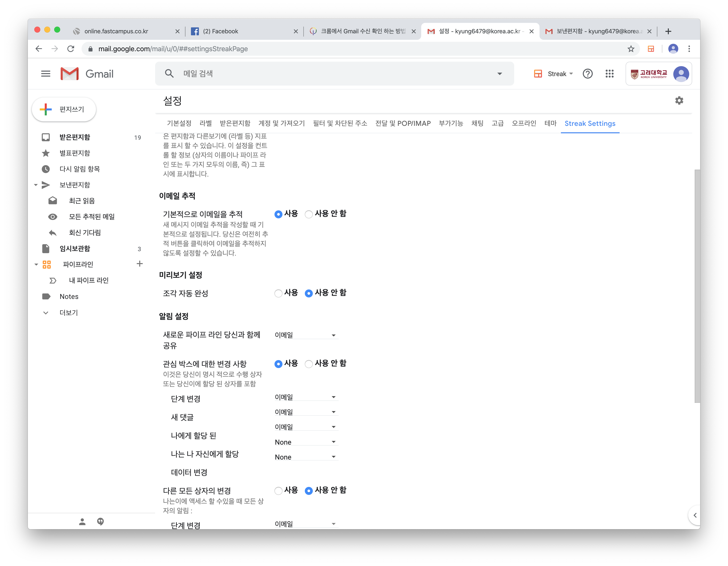Click the Streak extension icon in Chrome toolbar
Image resolution: width=728 pixels, height=566 pixels.
pyautogui.click(x=650, y=49)
